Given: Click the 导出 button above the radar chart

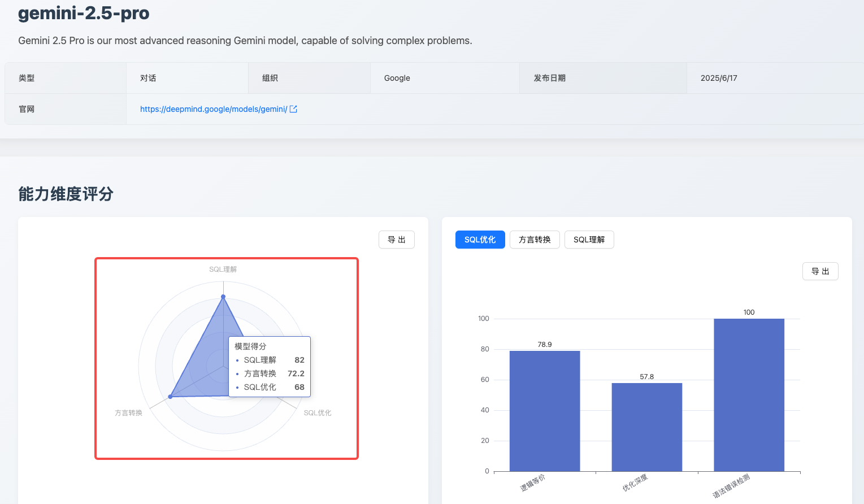Looking at the screenshot, I should point(396,240).
